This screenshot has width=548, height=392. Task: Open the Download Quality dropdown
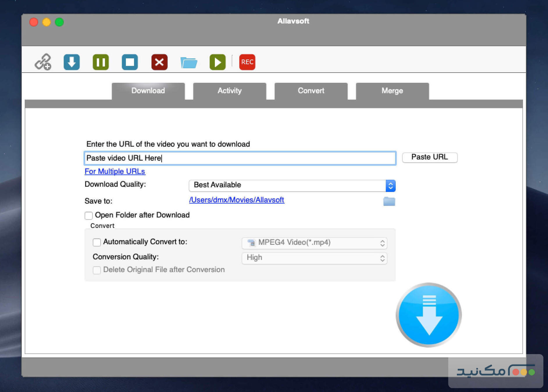390,186
